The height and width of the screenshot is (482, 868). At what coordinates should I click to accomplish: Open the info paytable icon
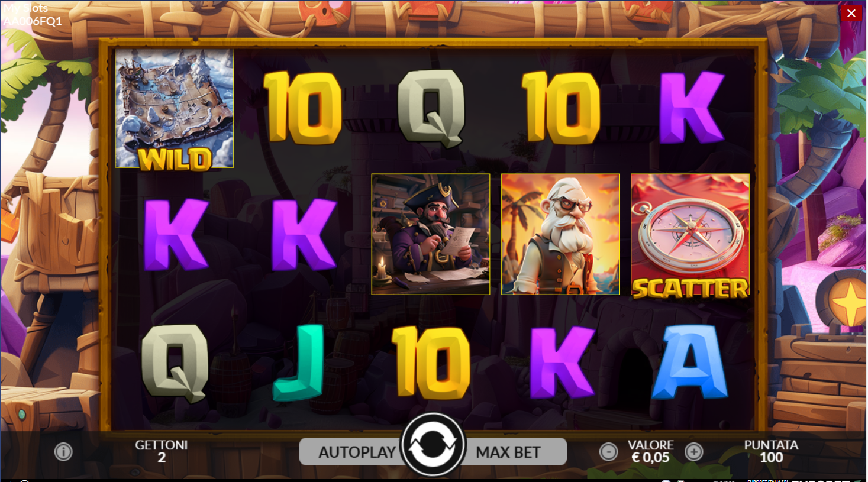click(x=63, y=452)
